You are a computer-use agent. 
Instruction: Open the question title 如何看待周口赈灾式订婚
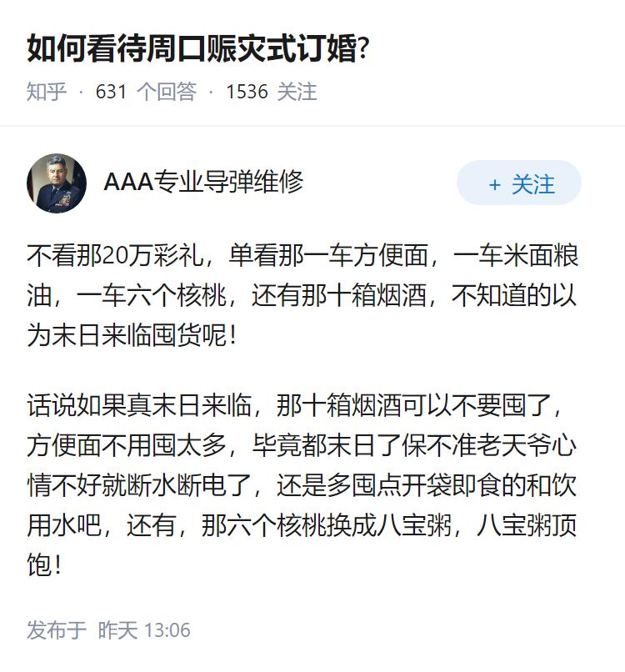pos(198,49)
